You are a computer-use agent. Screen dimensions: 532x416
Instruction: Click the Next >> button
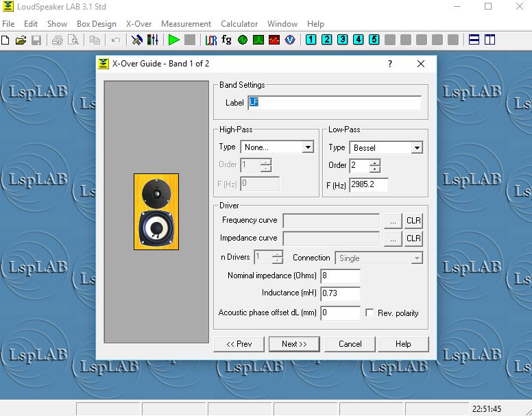pyautogui.click(x=294, y=344)
